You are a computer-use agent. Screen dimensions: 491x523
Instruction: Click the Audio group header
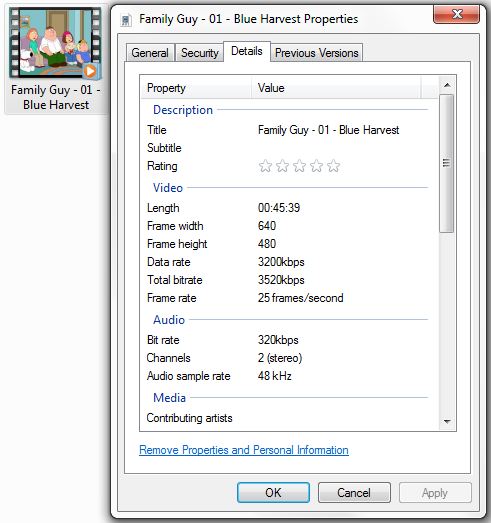tap(169, 320)
